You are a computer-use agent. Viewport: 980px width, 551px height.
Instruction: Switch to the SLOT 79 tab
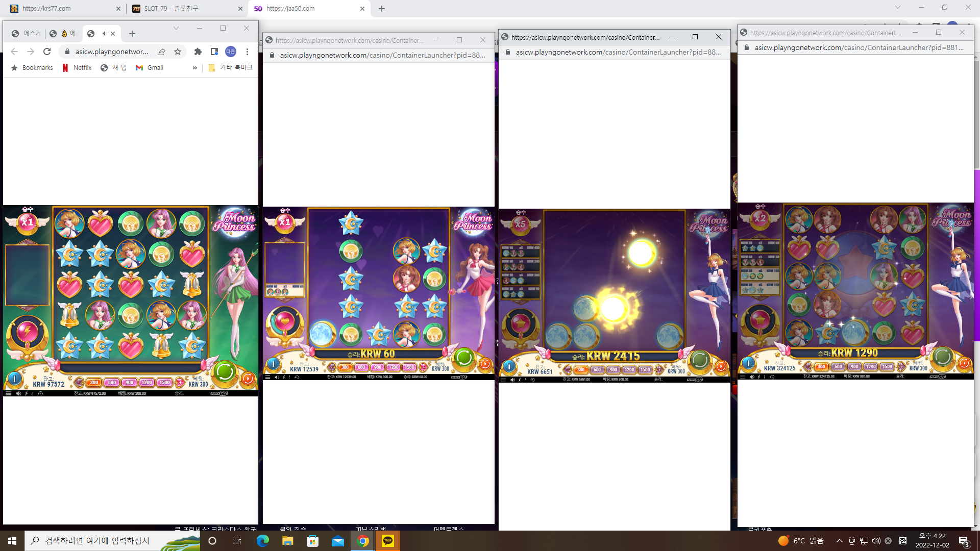(x=187, y=9)
